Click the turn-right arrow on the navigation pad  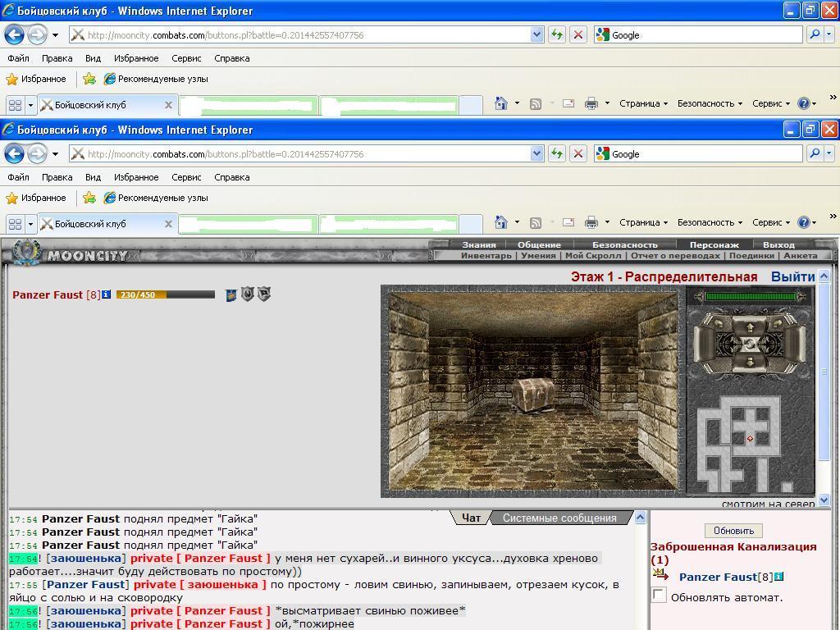click(778, 323)
